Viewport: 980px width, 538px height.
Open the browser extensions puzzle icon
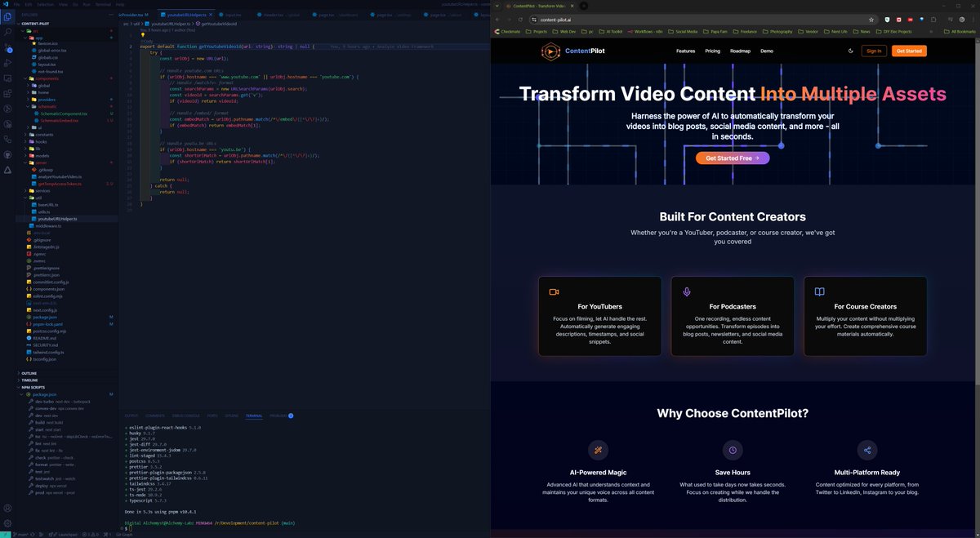933,20
